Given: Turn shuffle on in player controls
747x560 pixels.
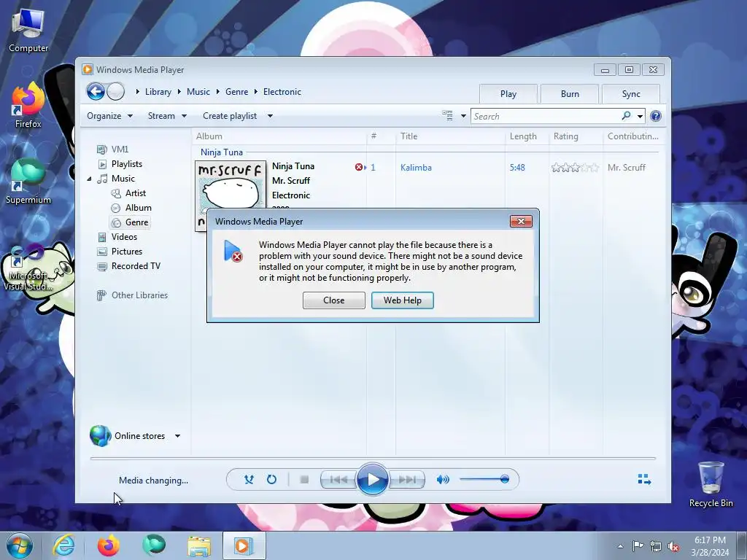Looking at the screenshot, I should (x=249, y=480).
